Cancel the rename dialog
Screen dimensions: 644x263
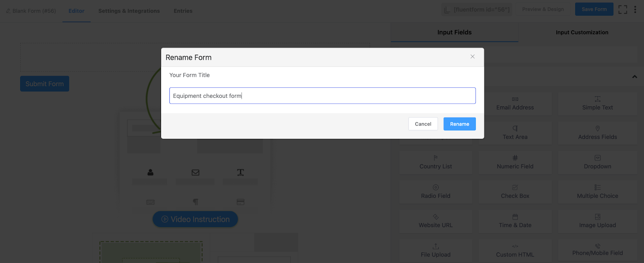tap(423, 124)
